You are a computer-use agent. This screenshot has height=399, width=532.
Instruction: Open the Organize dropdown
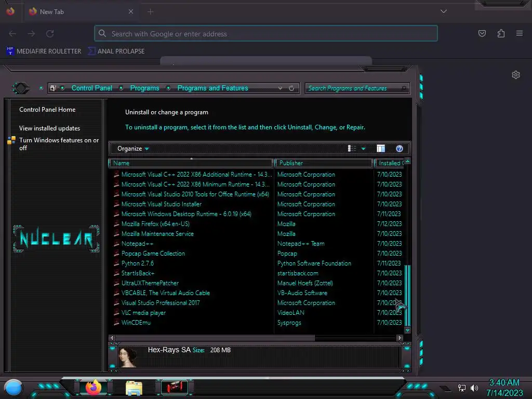[133, 149]
